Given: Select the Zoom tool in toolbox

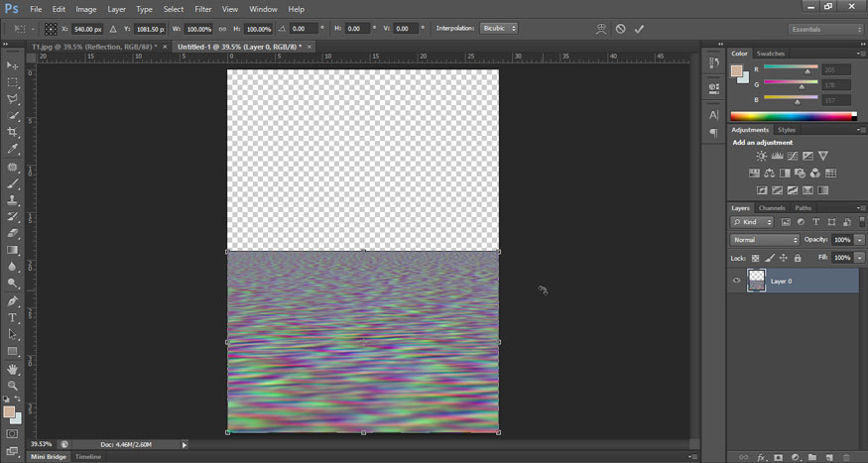Looking at the screenshot, I should point(13,385).
